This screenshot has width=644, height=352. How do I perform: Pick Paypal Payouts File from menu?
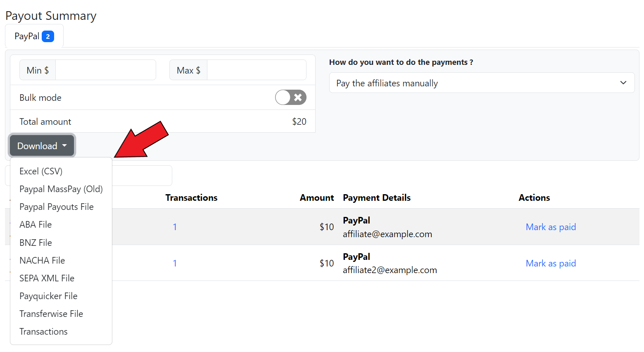pyautogui.click(x=56, y=207)
